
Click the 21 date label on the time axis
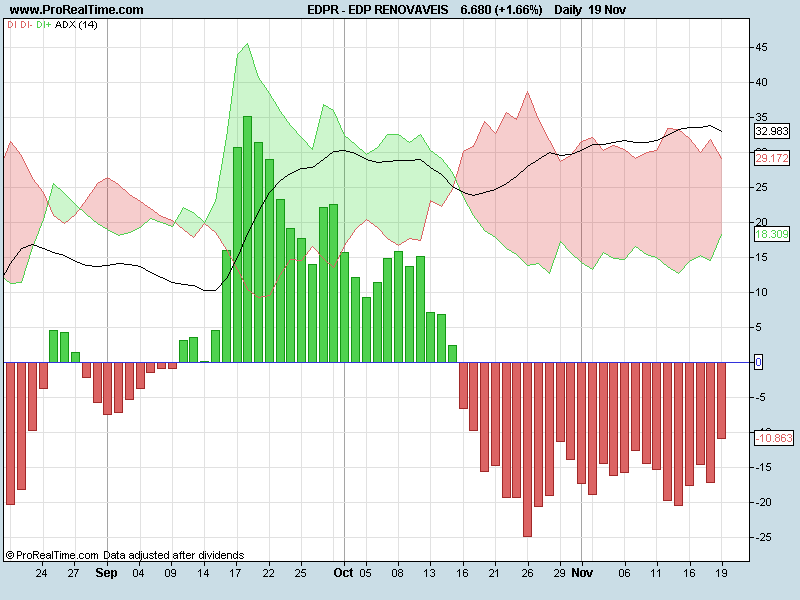click(x=494, y=573)
